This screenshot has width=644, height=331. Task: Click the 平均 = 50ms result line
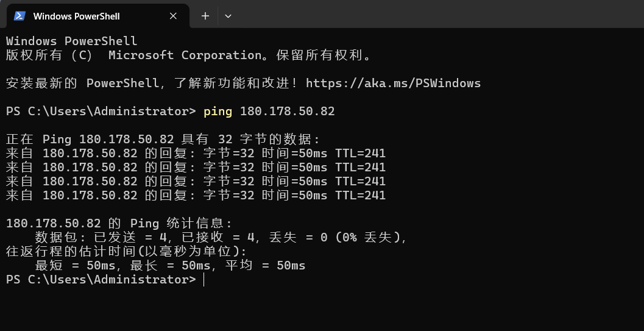[171, 266]
